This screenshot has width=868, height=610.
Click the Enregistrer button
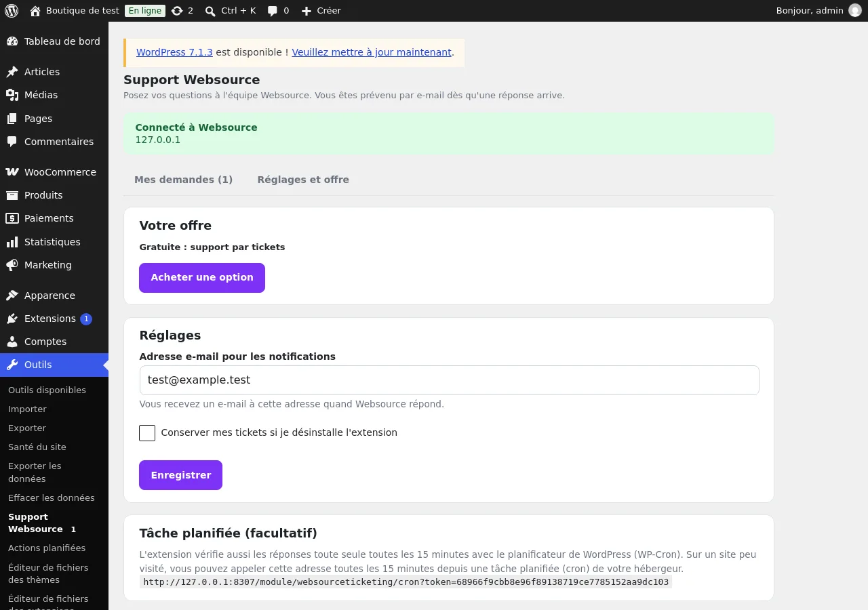coord(180,475)
